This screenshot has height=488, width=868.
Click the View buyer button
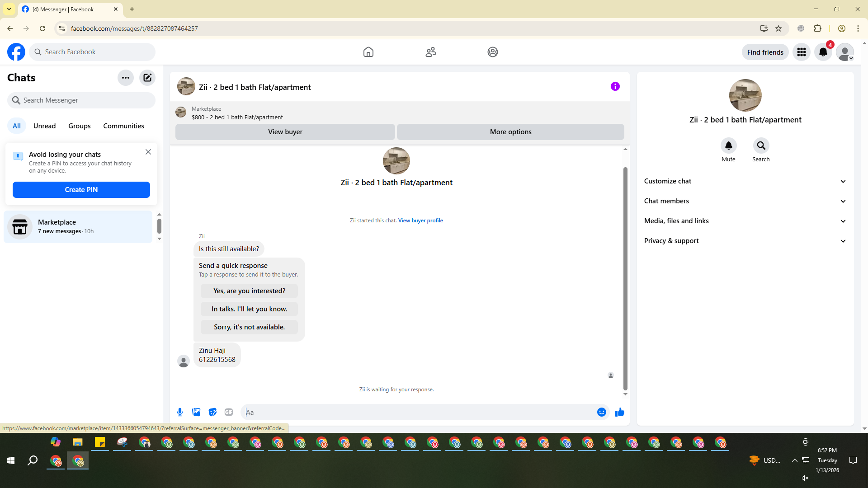[285, 132]
